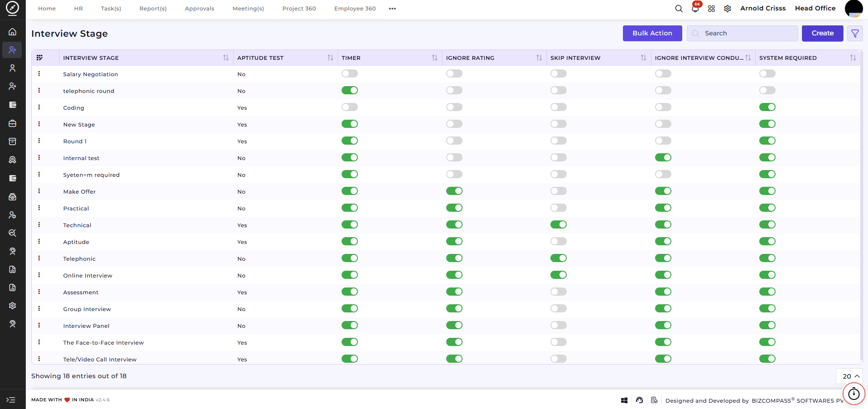Open the home icon in left sidebar
The height and width of the screenshot is (409, 868).
[x=13, y=32]
